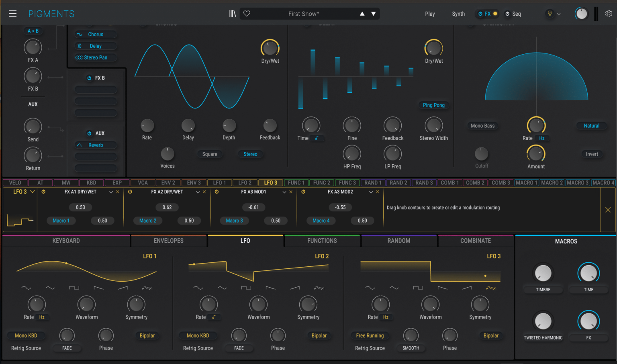
Task: Click the settings gear icon
Action: point(609,13)
